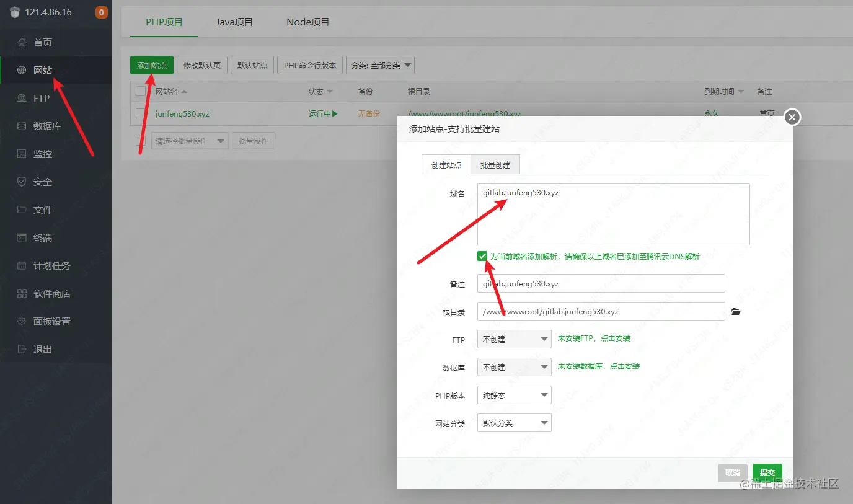
Task: Open the 软件商店 grid icon in sidebar
Action: [22, 293]
